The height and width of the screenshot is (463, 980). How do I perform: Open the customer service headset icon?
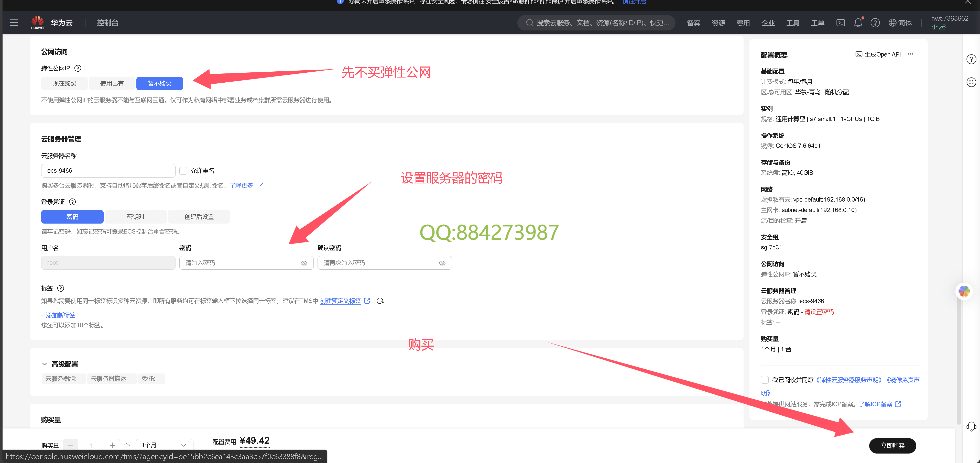coord(971,426)
